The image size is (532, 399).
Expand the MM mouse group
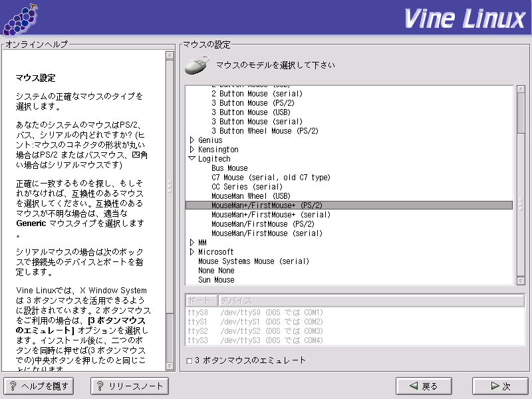[x=192, y=242]
